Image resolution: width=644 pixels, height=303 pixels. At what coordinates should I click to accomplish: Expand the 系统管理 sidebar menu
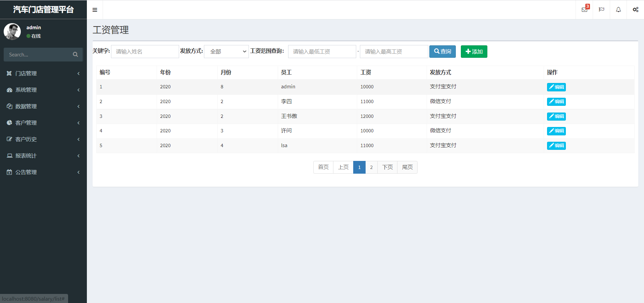[x=43, y=90]
